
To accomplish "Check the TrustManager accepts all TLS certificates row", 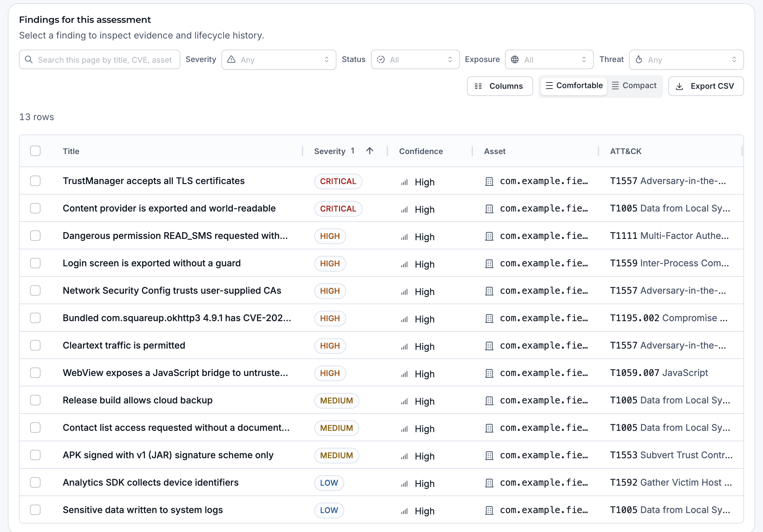I will coord(35,181).
